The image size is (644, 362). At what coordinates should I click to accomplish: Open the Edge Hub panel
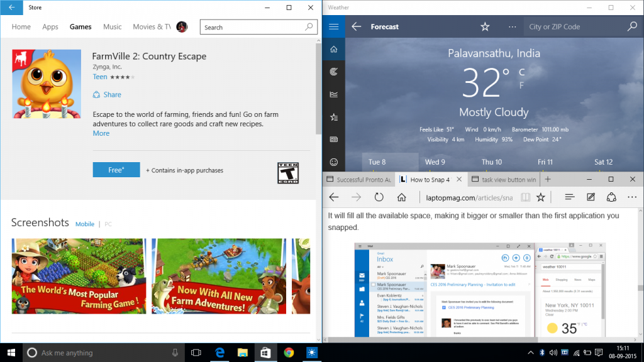(569, 197)
